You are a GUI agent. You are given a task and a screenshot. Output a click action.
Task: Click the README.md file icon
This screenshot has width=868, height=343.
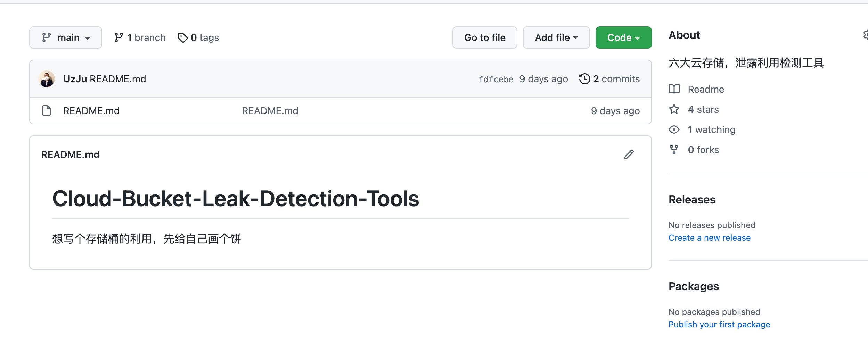point(47,111)
